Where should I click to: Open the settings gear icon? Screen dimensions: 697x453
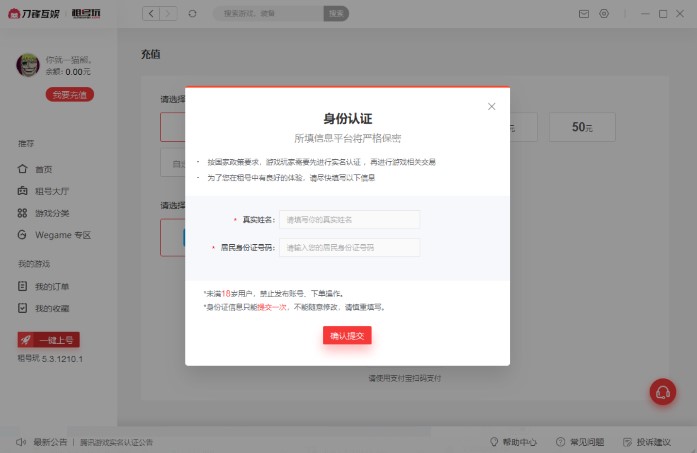[604, 14]
